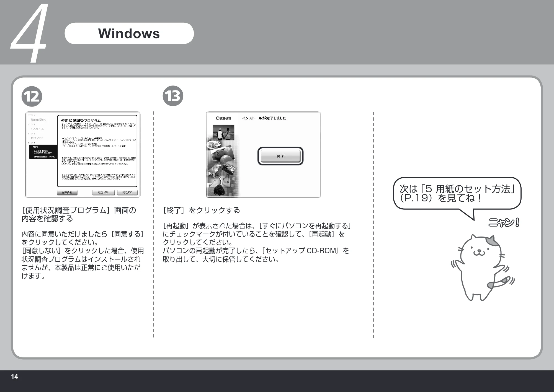
Task: Select the セットアップ step in sidebar
Action: pos(37,138)
